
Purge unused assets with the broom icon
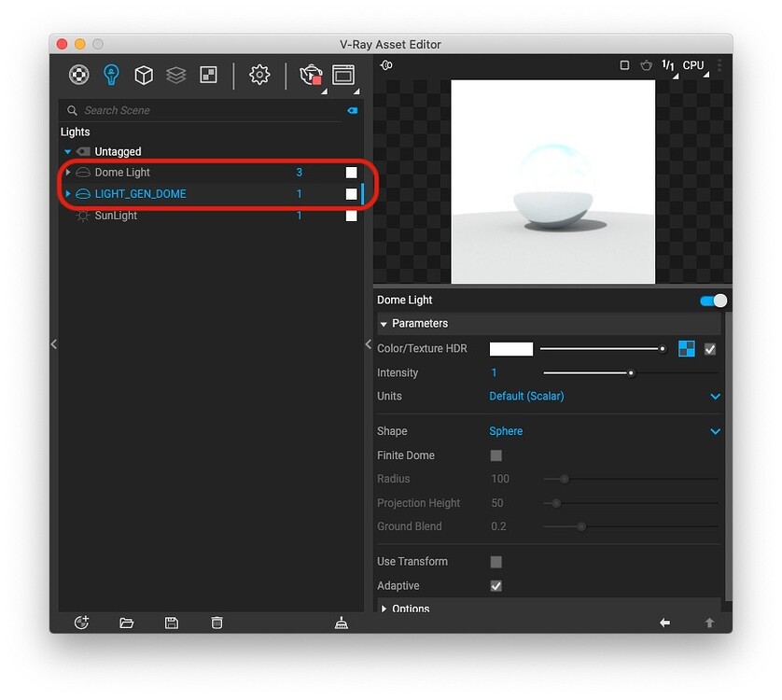pyautogui.click(x=342, y=623)
